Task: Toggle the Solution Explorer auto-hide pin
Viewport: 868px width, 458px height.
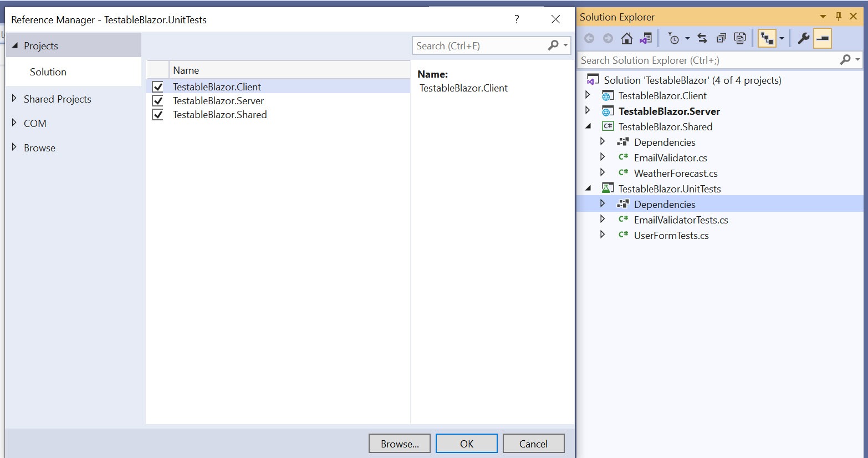Action: (x=839, y=17)
